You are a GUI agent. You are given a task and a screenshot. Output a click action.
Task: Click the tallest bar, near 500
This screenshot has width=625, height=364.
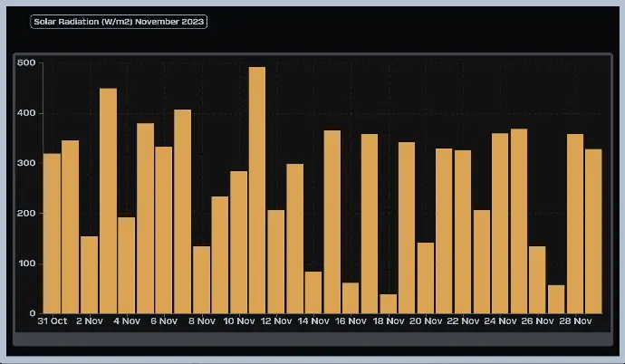257,190
